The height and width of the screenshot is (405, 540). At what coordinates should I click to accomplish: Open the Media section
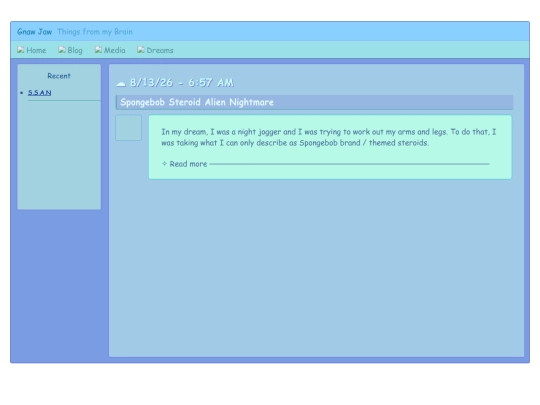click(x=110, y=50)
